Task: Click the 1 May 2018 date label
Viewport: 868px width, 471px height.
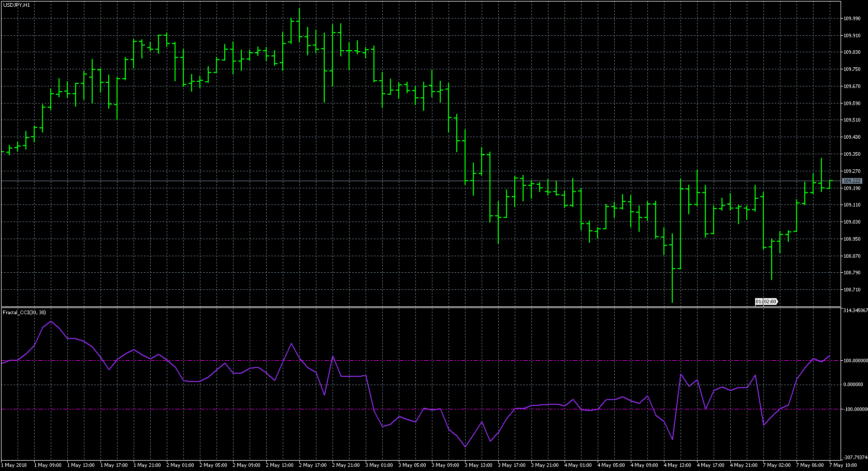Action: pyautogui.click(x=14, y=465)
